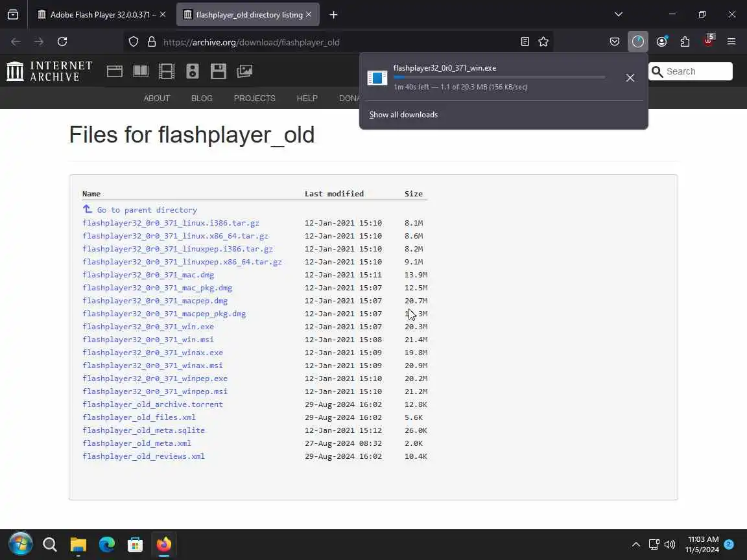Go forward with the browser forward arrow

39,42
